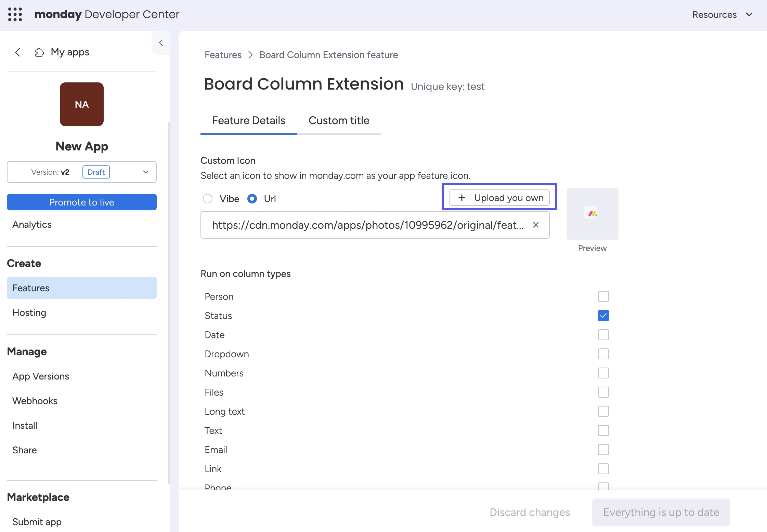Check the Files column type checkbox
Image resolution: width=767 pixels, height=532 pixels.
pyautogui.click(x=603, y=392)
